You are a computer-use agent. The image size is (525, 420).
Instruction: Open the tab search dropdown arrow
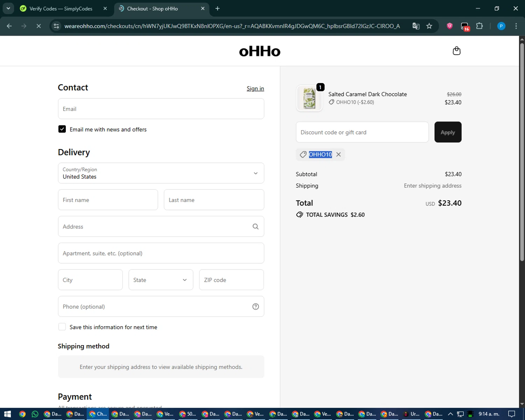point(8,8)
